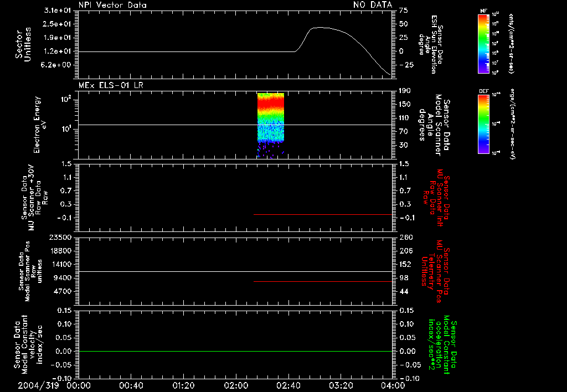567x392 pixels.
Task: Click the 'ergs/(cm**2-sr-sec-eV)' units label
Action: point(512,124)
